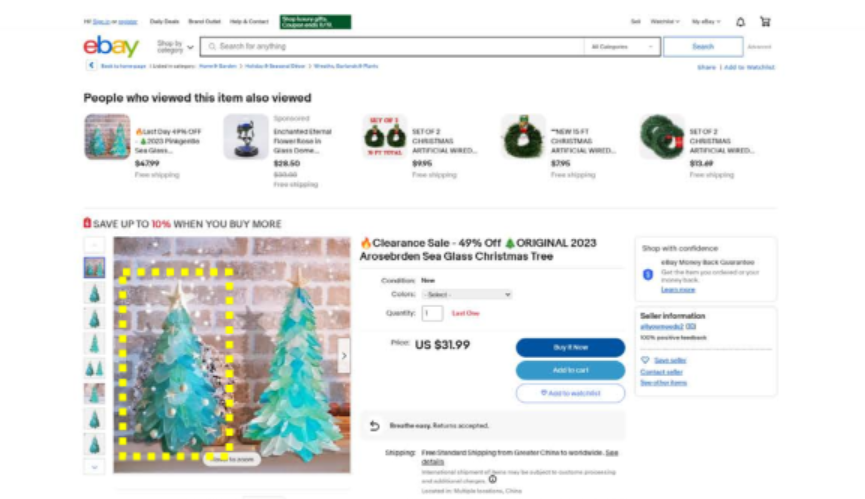Open the Colors select dropdown

point(467,294)
